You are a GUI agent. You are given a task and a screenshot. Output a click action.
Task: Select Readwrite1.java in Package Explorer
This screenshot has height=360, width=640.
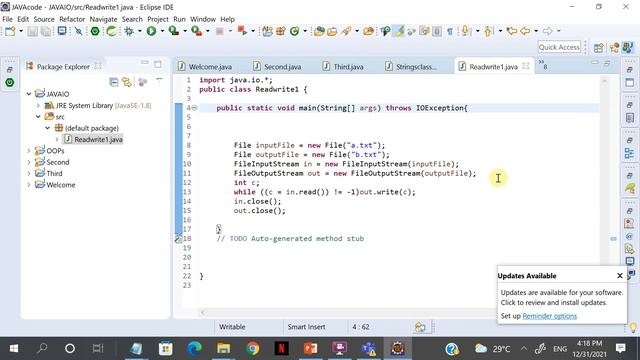click(93, 140)
